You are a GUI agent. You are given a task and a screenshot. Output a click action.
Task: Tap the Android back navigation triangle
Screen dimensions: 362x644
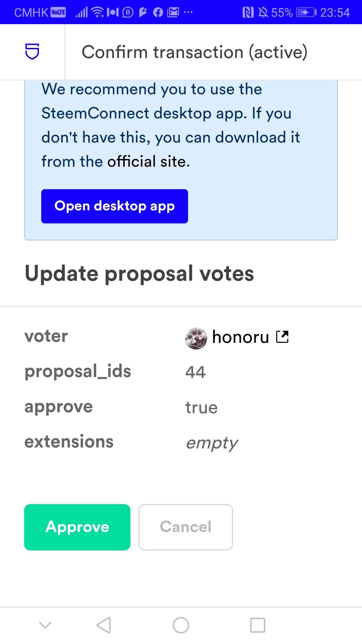(x=104, y=625)
